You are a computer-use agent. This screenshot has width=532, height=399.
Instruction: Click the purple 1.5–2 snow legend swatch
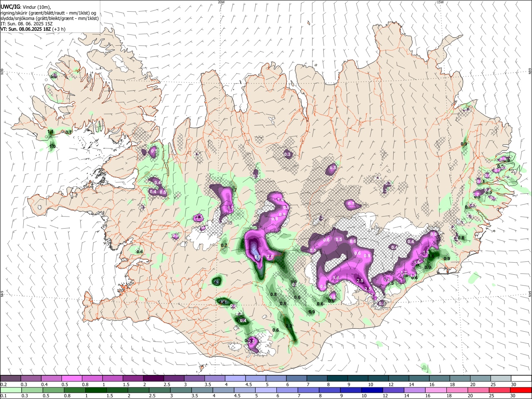[x=133, y=379]
